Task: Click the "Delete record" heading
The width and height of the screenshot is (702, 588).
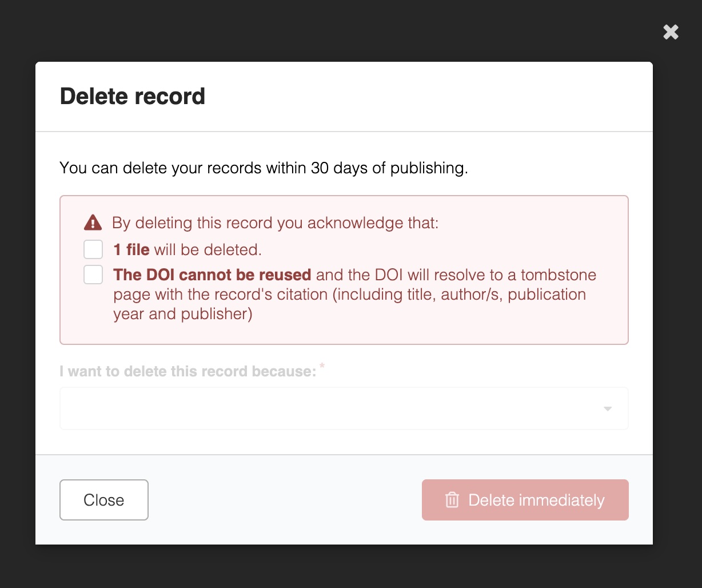Action: (x=133, y=96)
